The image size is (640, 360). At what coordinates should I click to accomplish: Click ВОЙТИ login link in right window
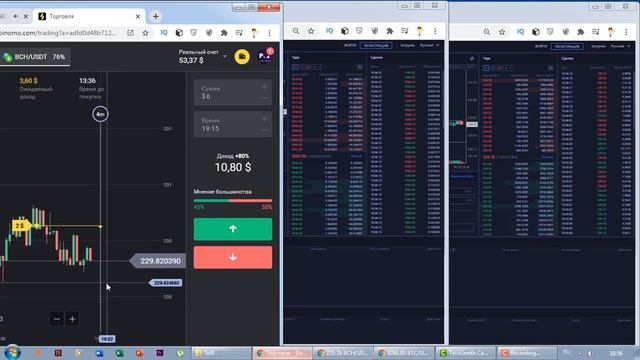[541, 46]
